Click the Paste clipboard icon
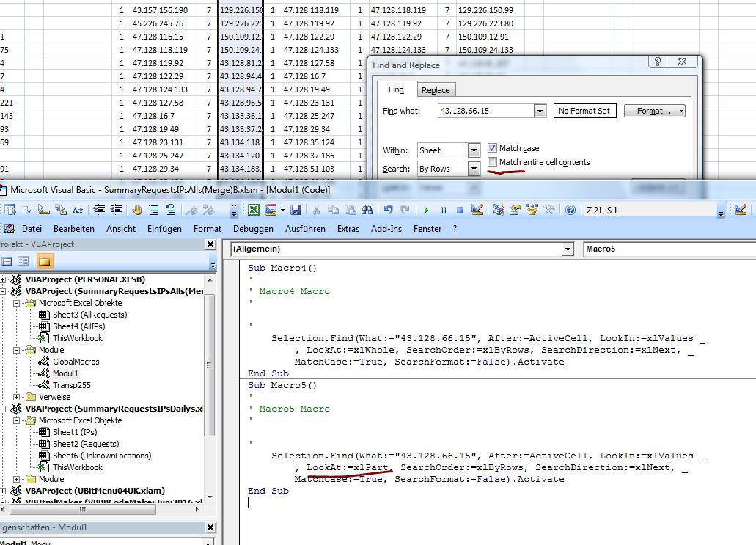This screenshot has height=545, width=756. tap(351, 210)
